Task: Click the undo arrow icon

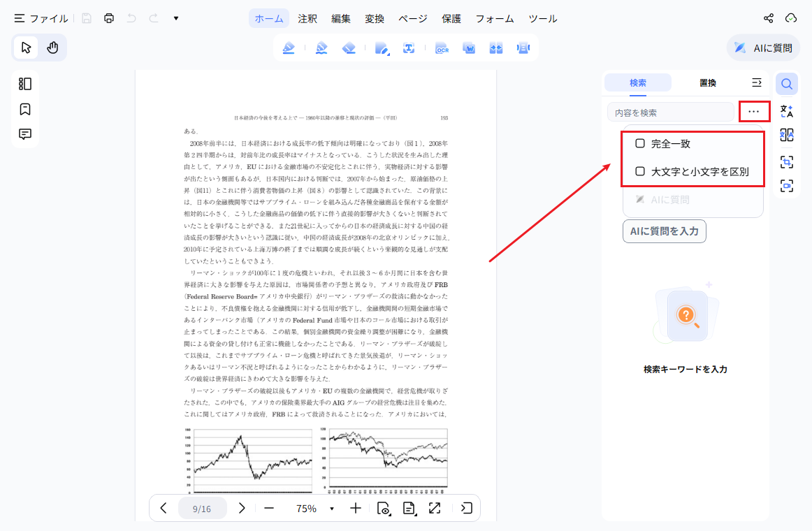Action: pos(131,19)
